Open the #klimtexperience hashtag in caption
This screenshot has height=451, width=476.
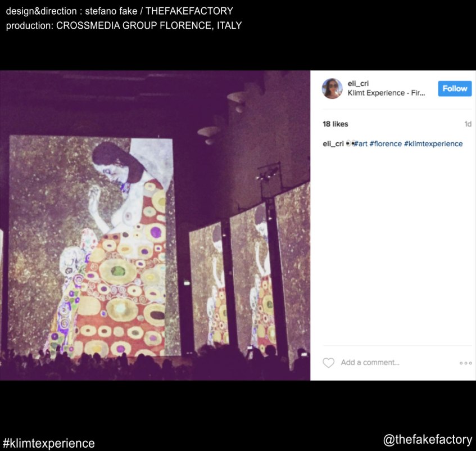tap(433, 143)
